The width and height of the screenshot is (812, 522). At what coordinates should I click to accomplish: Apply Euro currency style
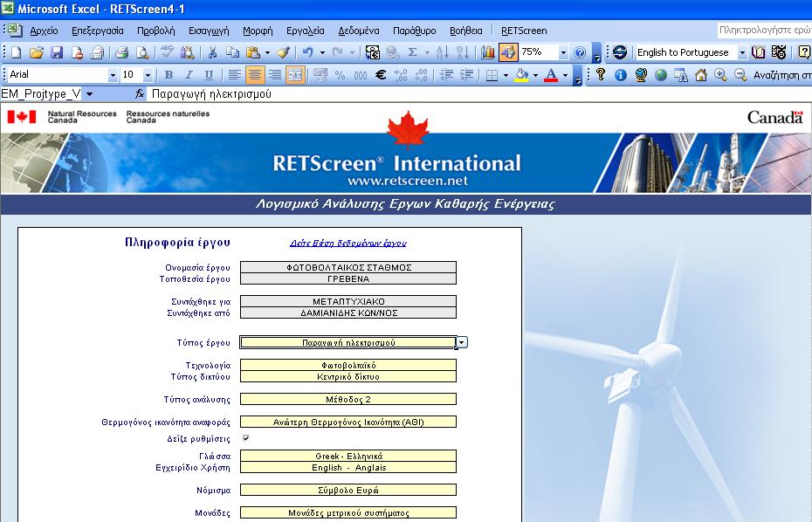[x=381, y=75]
